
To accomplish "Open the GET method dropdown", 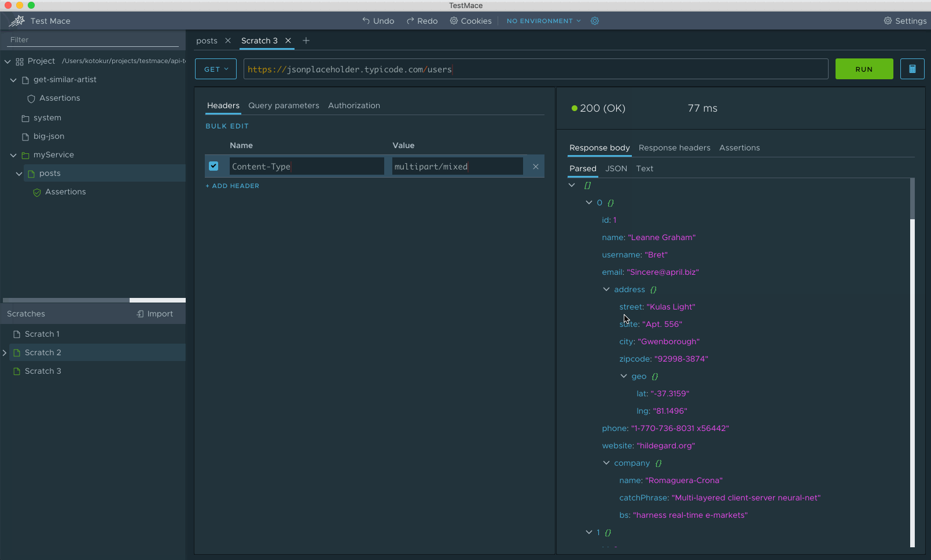I will [x=216, y=69].
